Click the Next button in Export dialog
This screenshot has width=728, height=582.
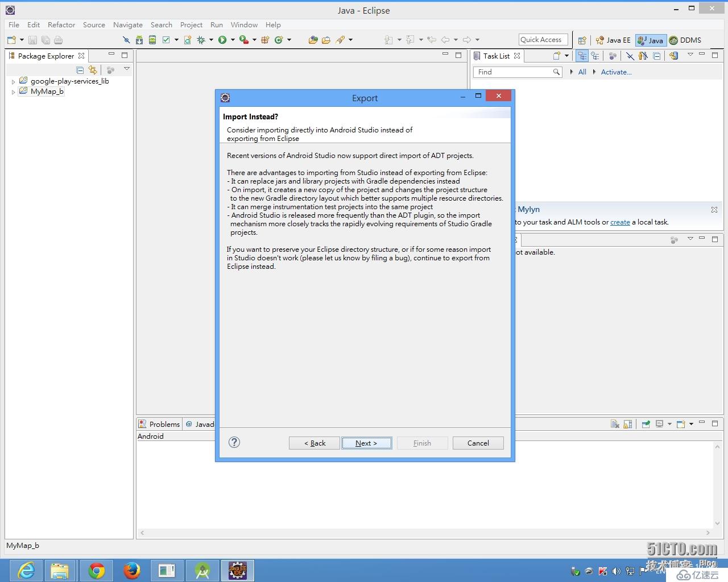coord(367,443)
